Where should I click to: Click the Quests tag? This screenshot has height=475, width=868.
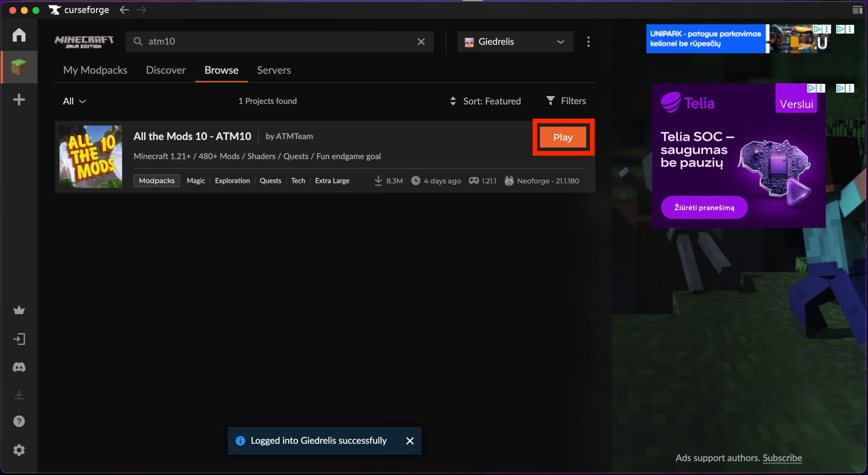271,181
